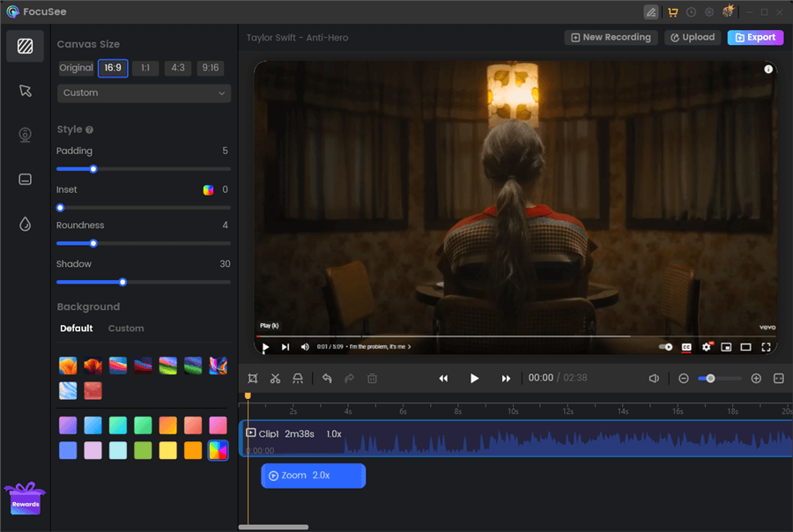
Task: Open the watermark droplet panel
Action: [25, 224]
